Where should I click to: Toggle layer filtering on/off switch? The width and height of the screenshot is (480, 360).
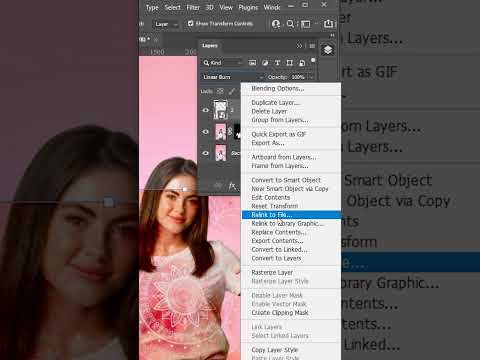click(313, 60)
